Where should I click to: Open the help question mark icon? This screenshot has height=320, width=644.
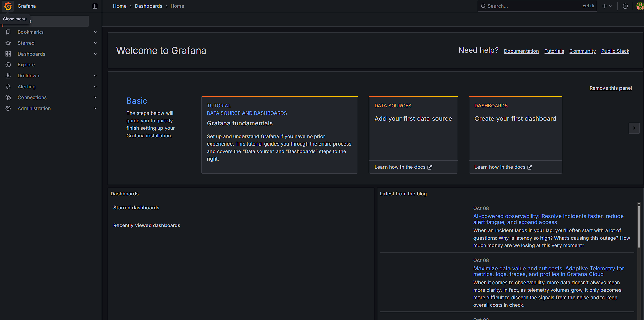625,6
